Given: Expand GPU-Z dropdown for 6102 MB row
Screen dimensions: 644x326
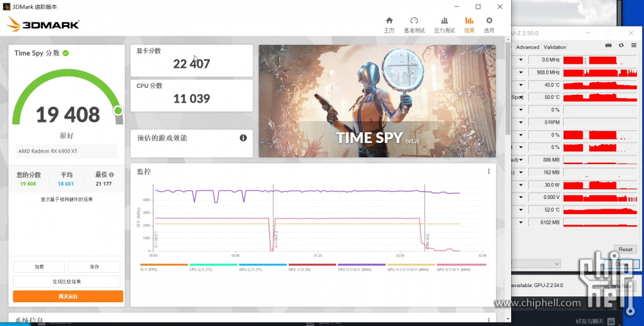Looking at the screenshot, I should (x=521, y=222).
